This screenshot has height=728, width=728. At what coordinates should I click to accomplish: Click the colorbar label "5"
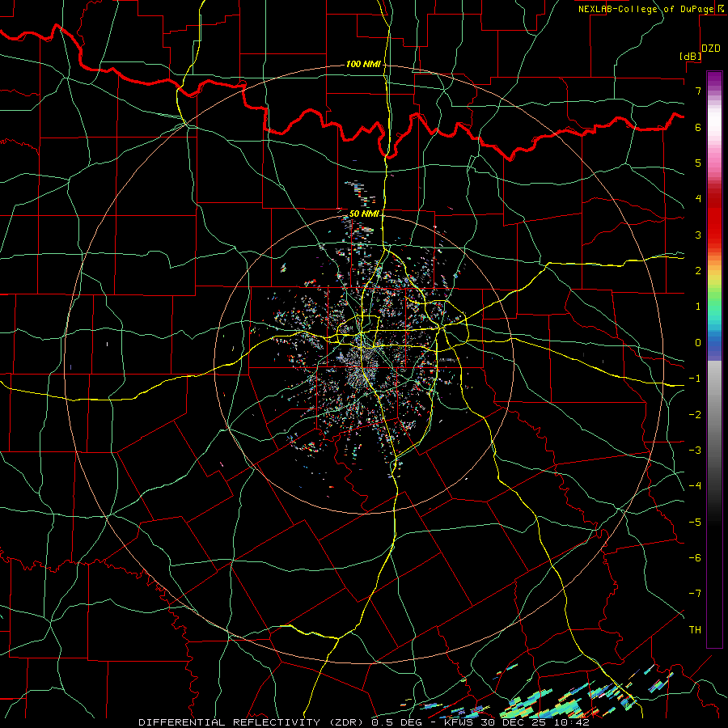(698, 163)
